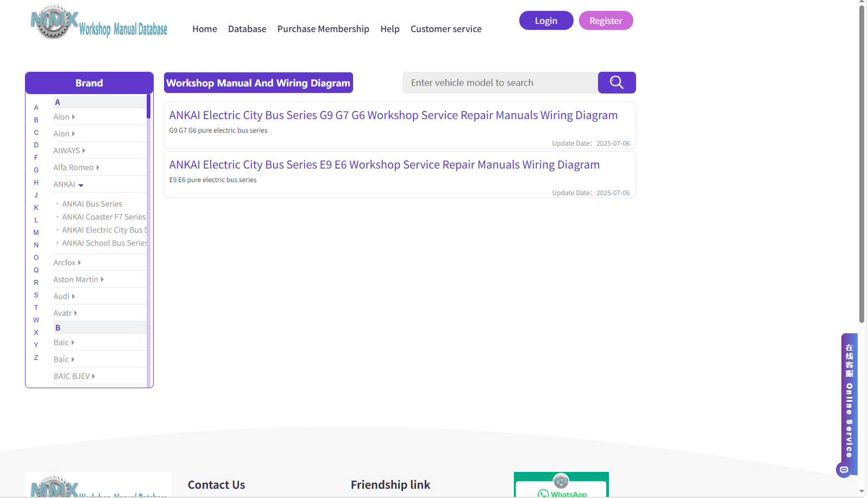Jump to letter Y in alphabet index
This screenshot has height=498, width=868.
pos(36,345)
